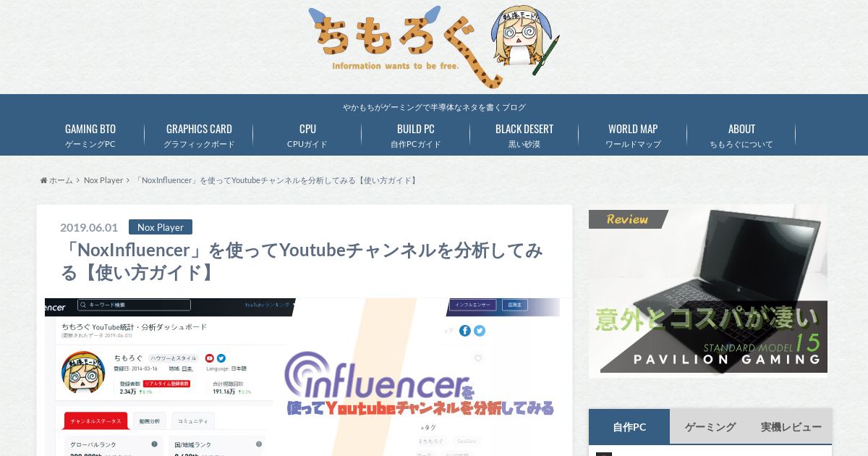Click the コミュニティ tab in image
Image resolution: width=868 pixels, height=456 pixels.
coord(193,421)
